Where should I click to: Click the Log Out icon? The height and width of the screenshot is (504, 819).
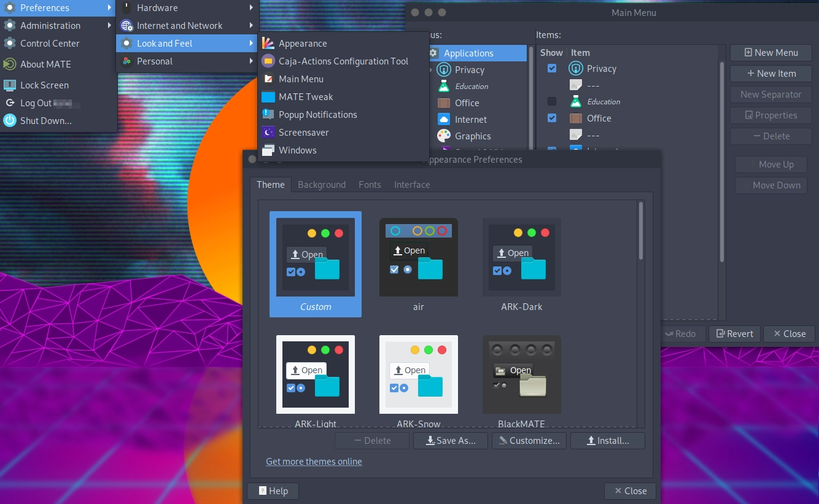(x=9, y=103)
